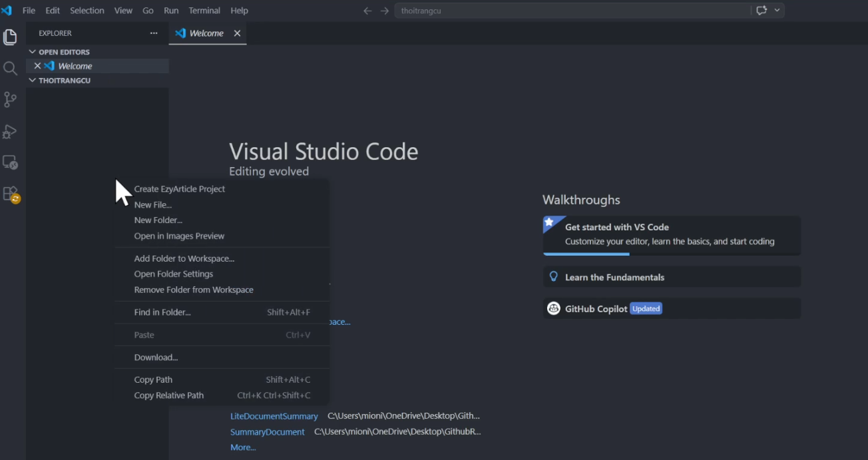Screen dimensions: 868x460
Task: Go back using the left arrow
Action: click(x=367, y=11)
